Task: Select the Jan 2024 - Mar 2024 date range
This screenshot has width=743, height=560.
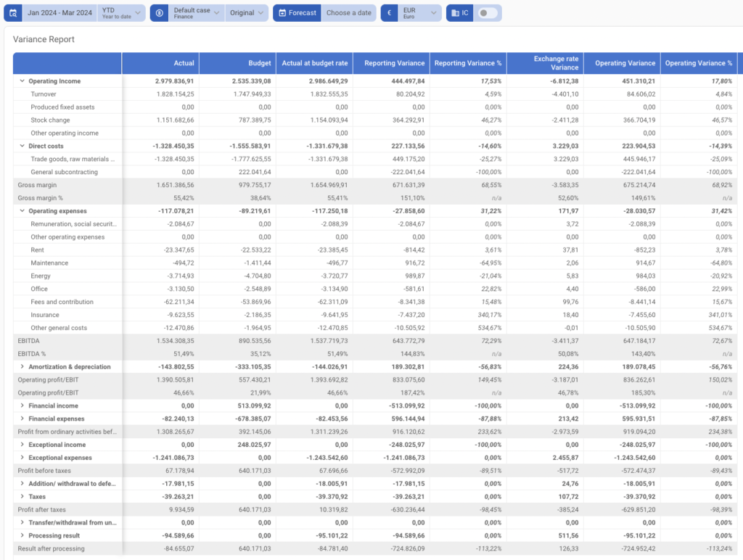Action: tap(60, 13)
